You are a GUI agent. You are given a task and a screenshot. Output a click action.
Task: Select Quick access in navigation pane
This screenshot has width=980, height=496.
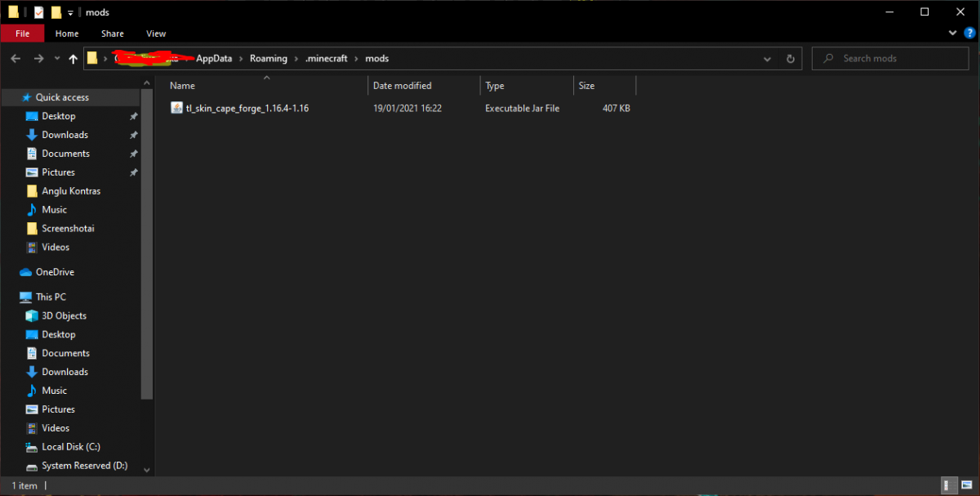[62, 97]
